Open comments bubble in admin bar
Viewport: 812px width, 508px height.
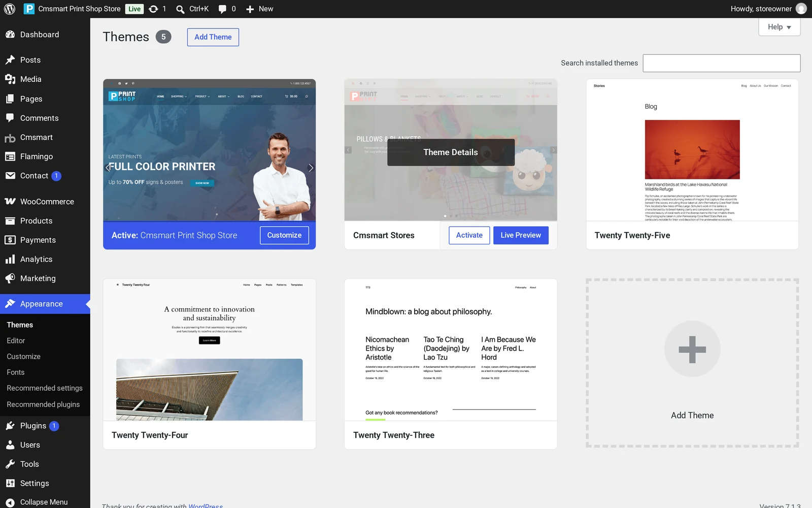[222, 9]
